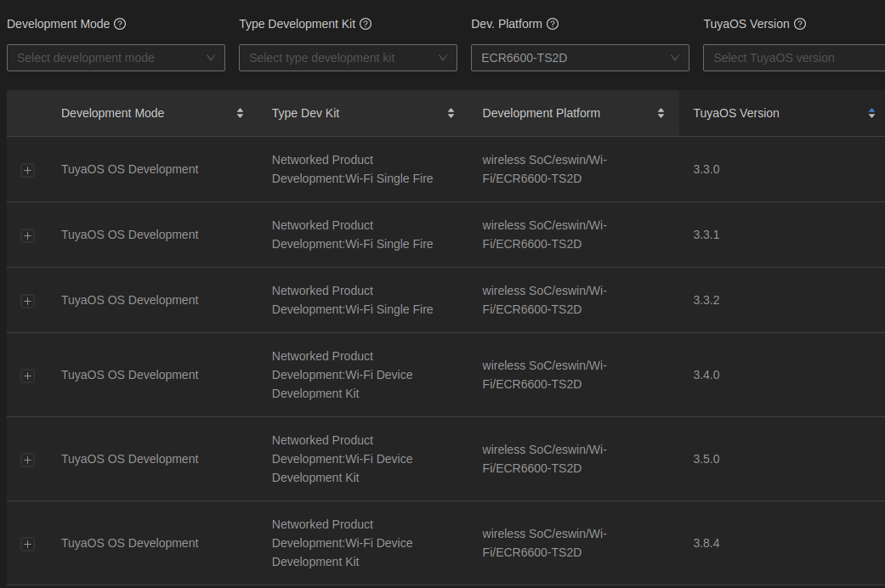
Task: Click the help icon beside Dev. Platform
Action: pyautogui.click(x=553, y=24)
